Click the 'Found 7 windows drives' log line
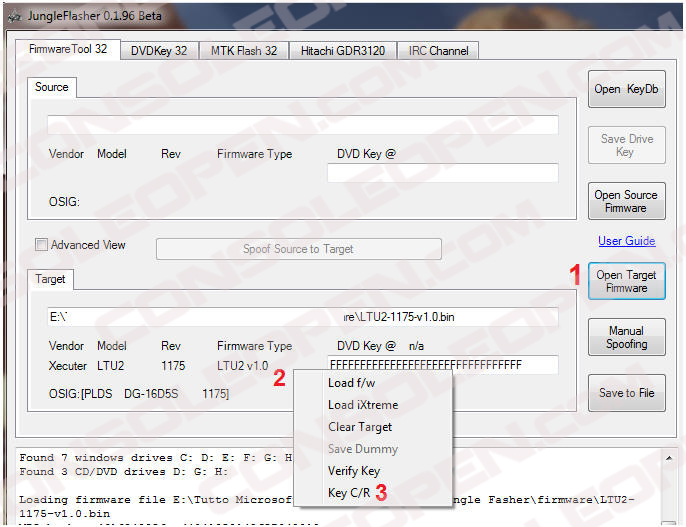Image resolution: width=686 pixels, height=527 pixels. click(155, 458)
